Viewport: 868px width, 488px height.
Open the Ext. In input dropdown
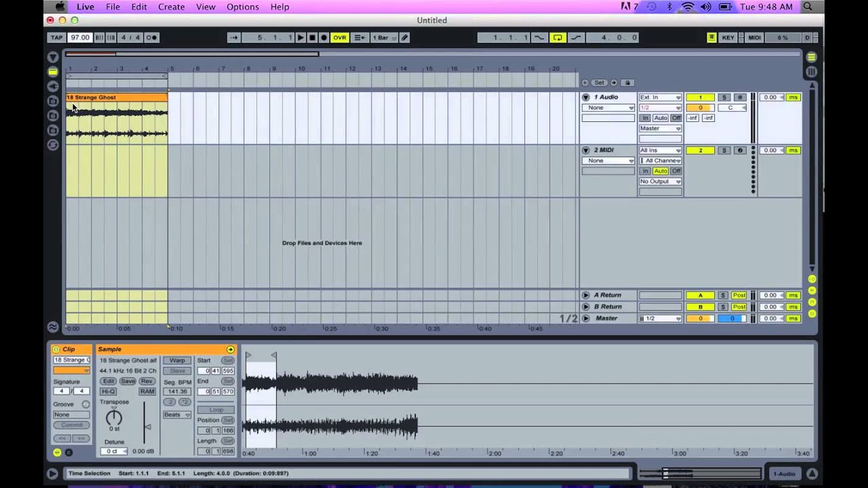click(660, 97)
